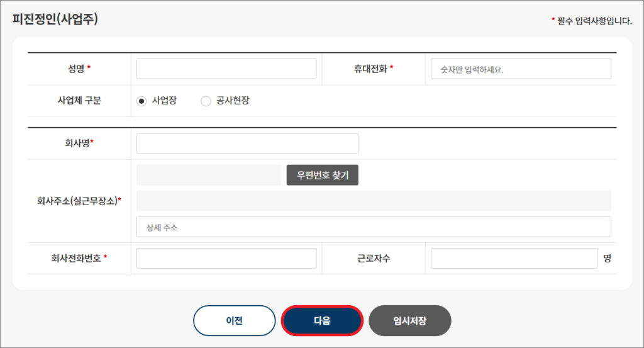Viewport: 644px width, 348px height.
Task: Save draft using the 임시저장 button
Action: pos(410,321)
